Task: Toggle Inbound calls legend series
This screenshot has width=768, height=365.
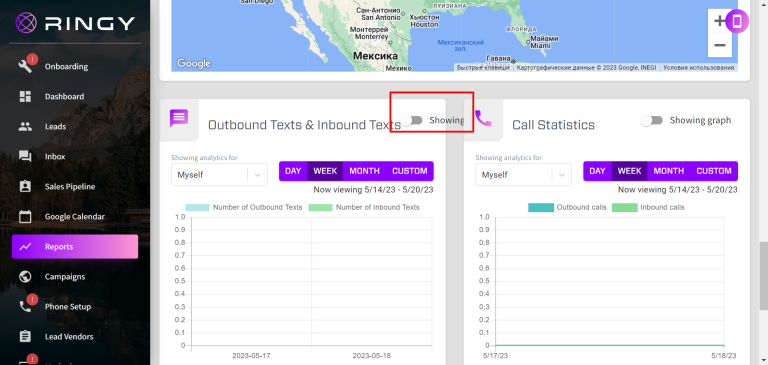Action: [648, 207]
